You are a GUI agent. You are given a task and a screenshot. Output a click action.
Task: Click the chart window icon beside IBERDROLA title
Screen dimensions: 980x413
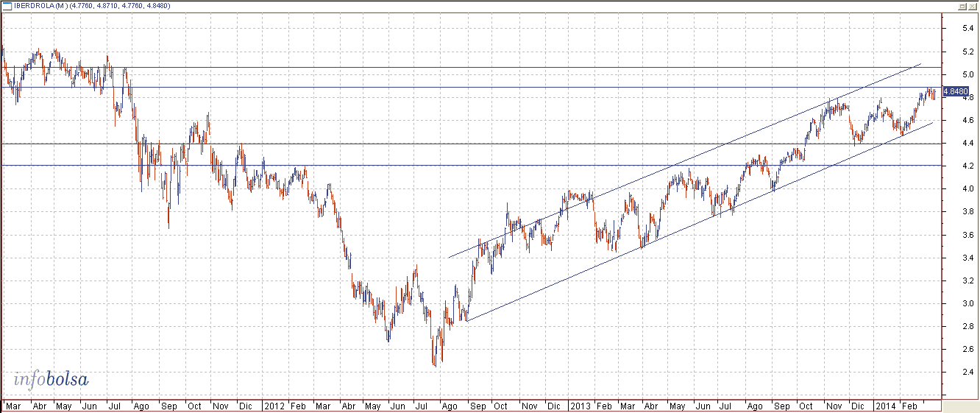coord(7,6)
